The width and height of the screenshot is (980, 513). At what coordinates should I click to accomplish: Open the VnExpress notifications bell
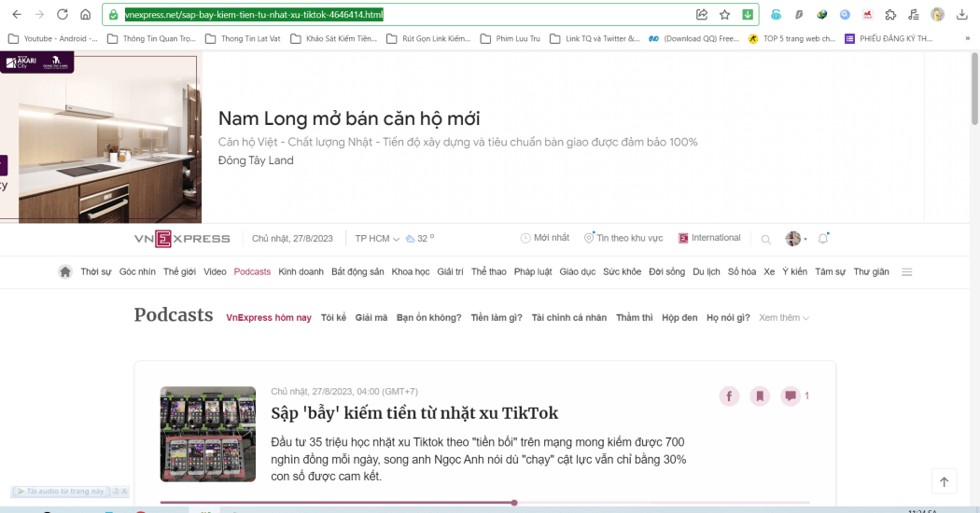pos(823,238)
